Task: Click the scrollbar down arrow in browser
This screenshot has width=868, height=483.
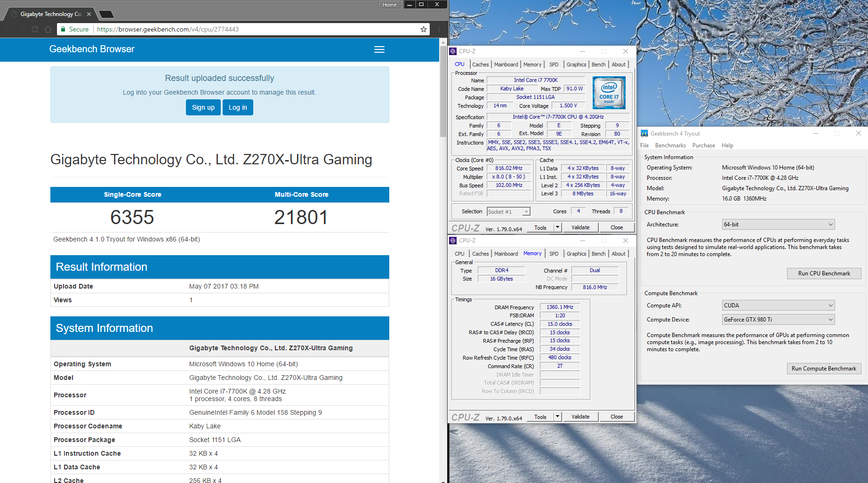Action: [x=443, y=481]
